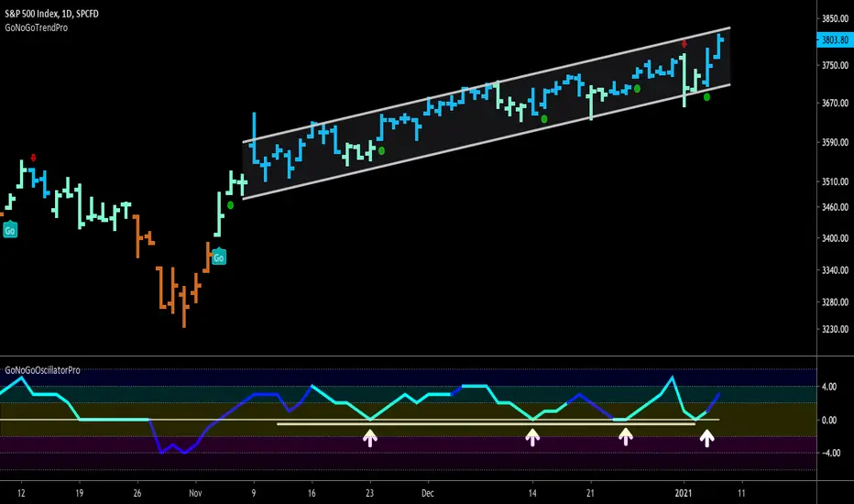This screenshot has height=504, width=854.
Task: Click the 3340.00 price axis label
Action: click(835, 270)
